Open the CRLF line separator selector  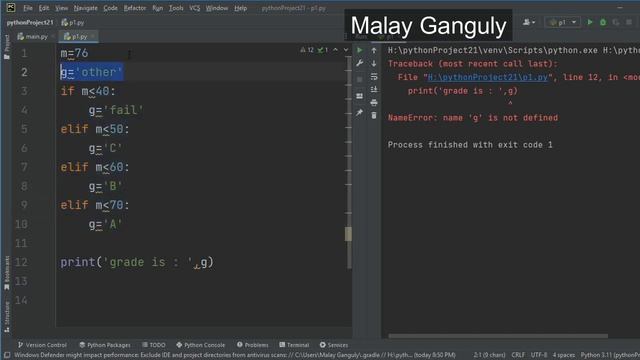coord(518,355)
